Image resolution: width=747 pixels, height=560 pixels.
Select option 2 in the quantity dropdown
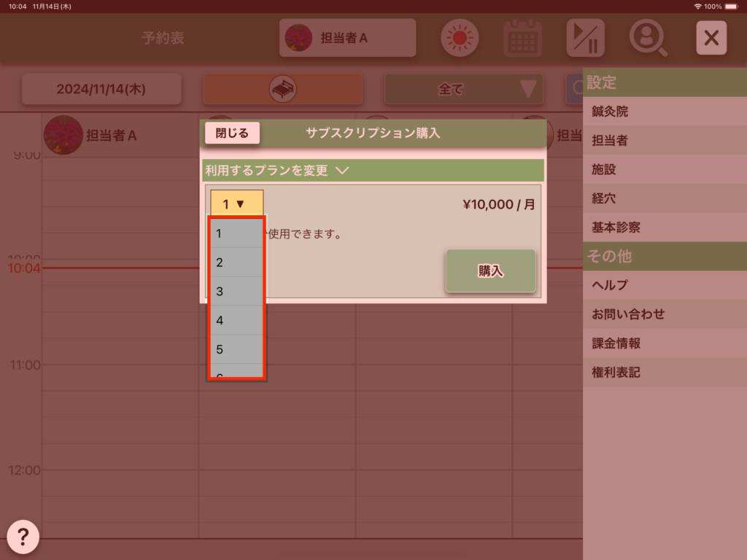tap(236, 262)
